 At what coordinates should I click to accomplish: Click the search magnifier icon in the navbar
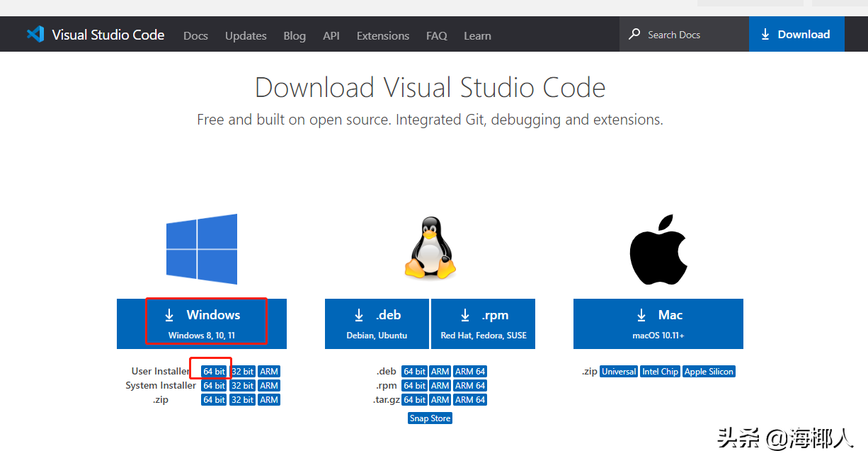634,34
